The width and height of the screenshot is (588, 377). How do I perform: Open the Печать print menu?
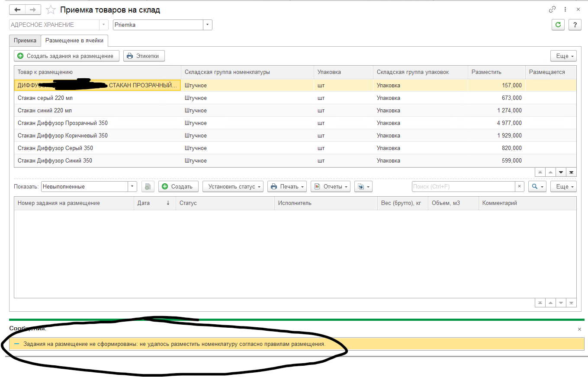pyautogui.click(x=287, y=186)
